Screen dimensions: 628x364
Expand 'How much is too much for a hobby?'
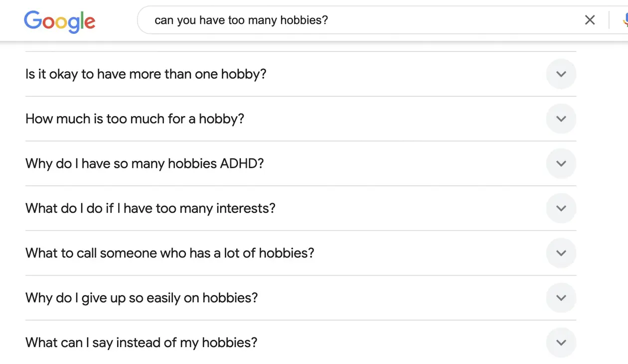click(x=561, y=119)
